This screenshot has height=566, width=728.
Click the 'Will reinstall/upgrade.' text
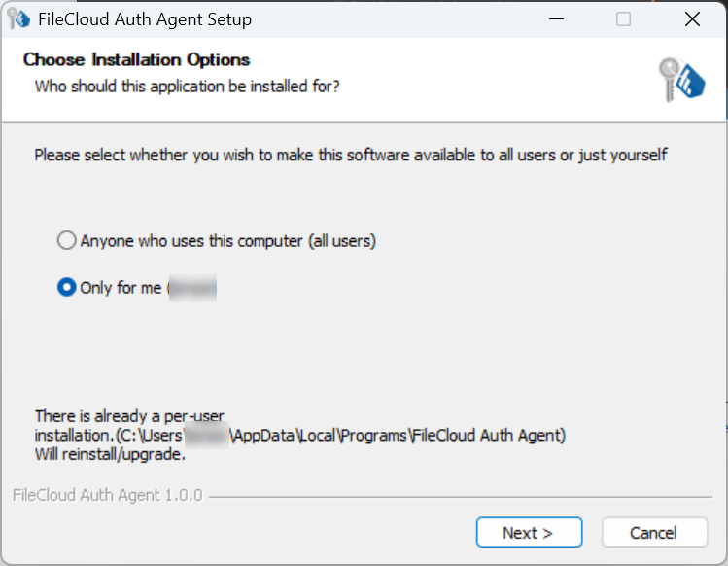point(110,453)
